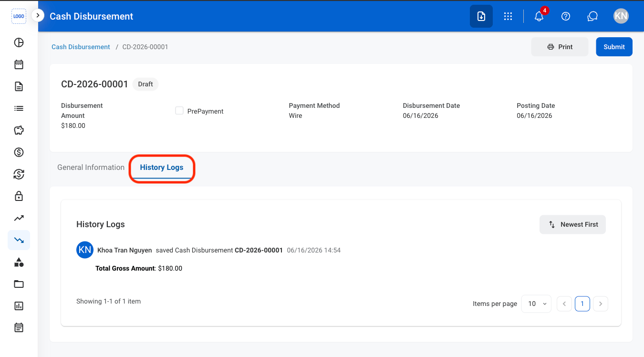Image resolution: width=644 pixels, height=357 pixels.
Task: Open the calendar icon in the sidebar
Action: [x=19, y=64]
